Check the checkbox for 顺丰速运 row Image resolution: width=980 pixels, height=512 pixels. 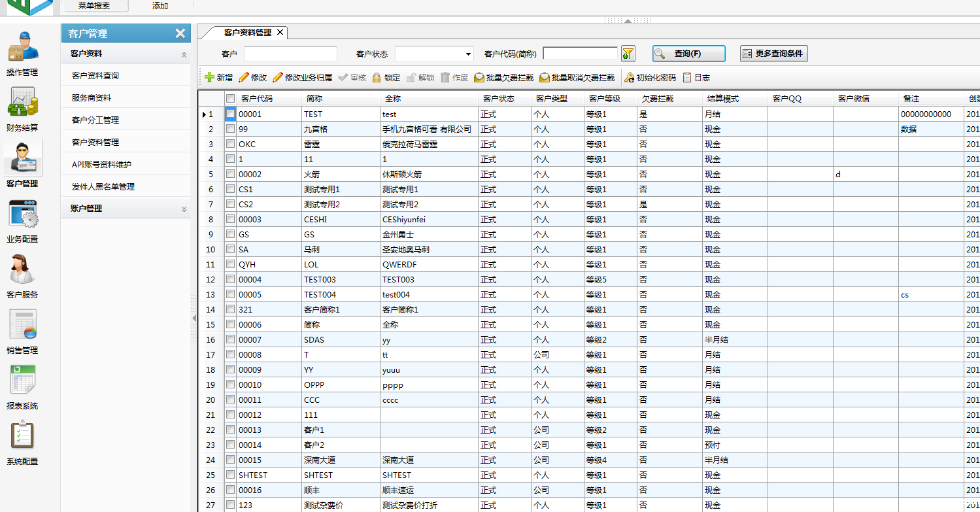point(230,490)
